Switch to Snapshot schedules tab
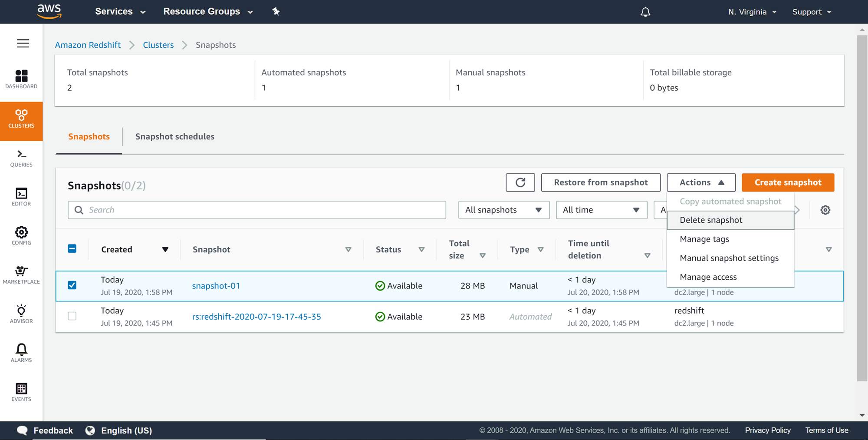The image size is (868, 440). (174, 136)
